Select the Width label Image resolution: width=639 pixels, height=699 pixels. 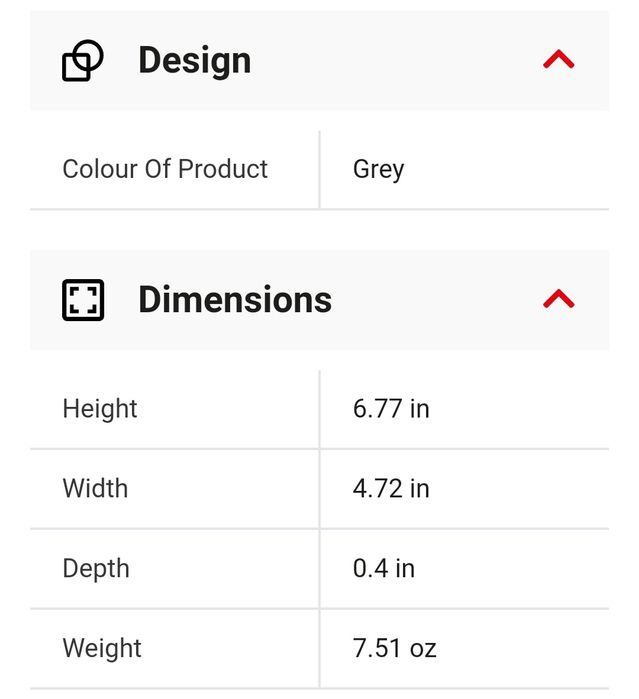[x=95, y=489]
